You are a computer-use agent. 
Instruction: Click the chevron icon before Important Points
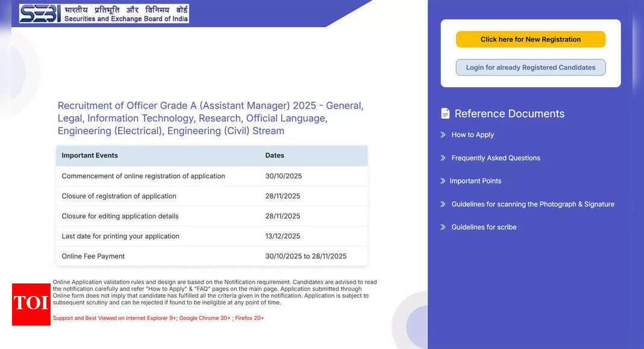[443, 181]
